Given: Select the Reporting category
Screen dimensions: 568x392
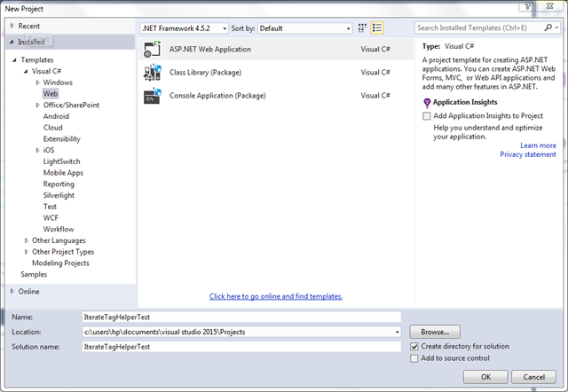Looking at the screenshot, I should pyautogui.click(x=59, y=184).
